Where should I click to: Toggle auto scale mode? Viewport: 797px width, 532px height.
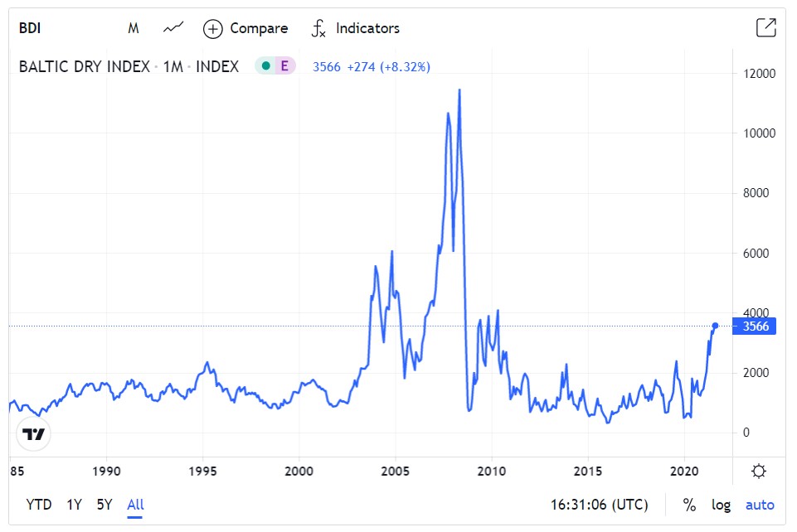pyautogui.click(x=760, y=505)
